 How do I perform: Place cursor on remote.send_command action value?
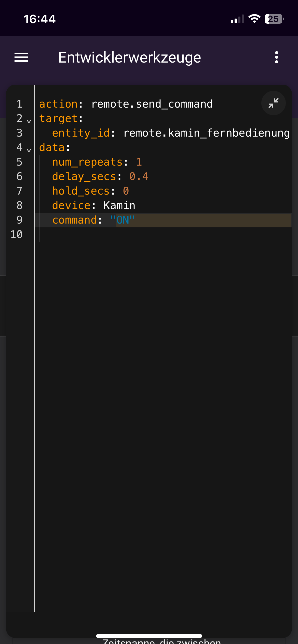point(152,104)
